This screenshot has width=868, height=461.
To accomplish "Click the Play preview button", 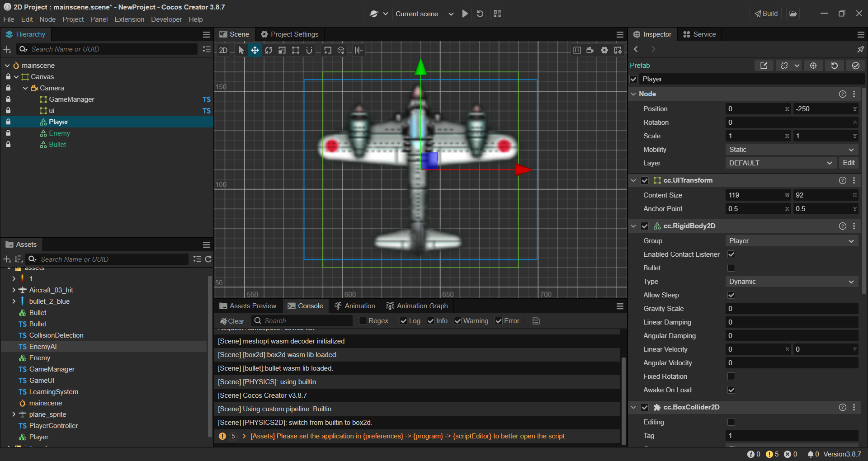I will [465, 14].
